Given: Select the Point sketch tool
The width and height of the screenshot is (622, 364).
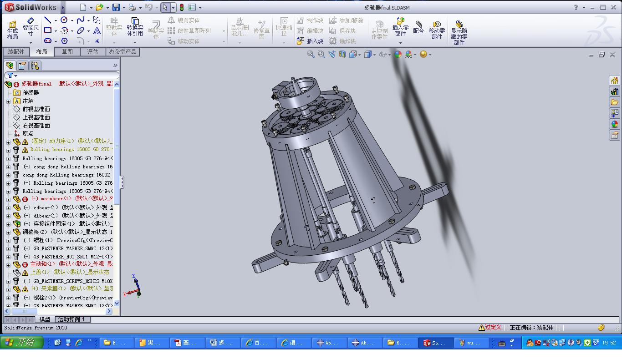Looking at the screenshot, I should point(97,41).
